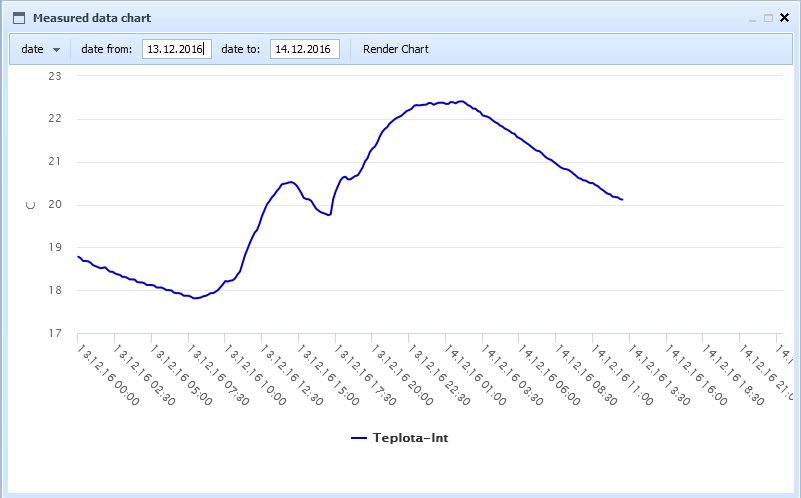Click the blue legend line swatch

359,437
